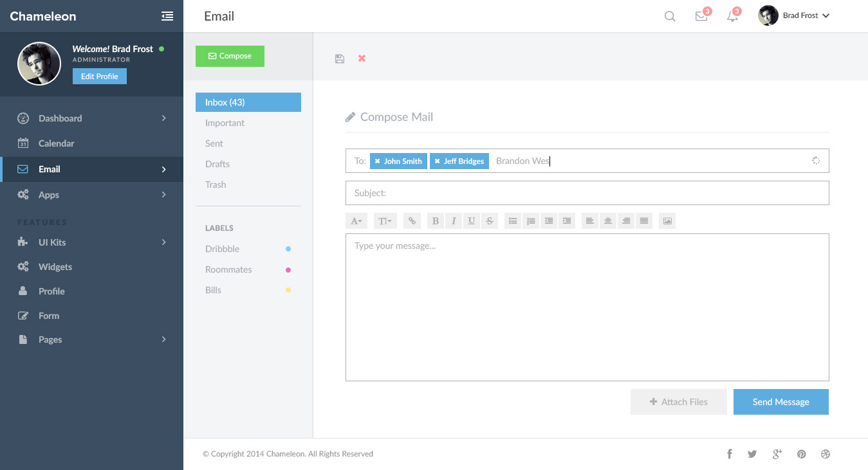Open the Brad Frost user menu dropdown
The height and width of the screenshot is (470, 868).
(x=795, y=15)
